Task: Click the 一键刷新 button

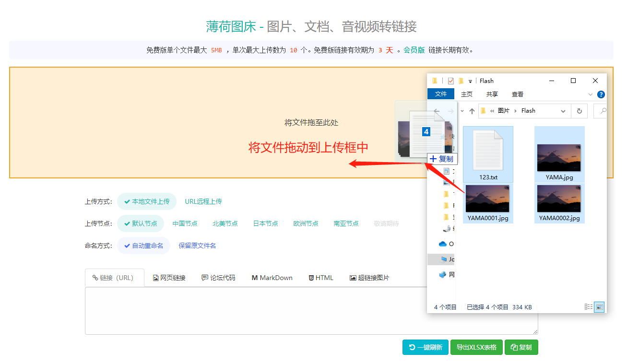Action: (x=426, y=347)
